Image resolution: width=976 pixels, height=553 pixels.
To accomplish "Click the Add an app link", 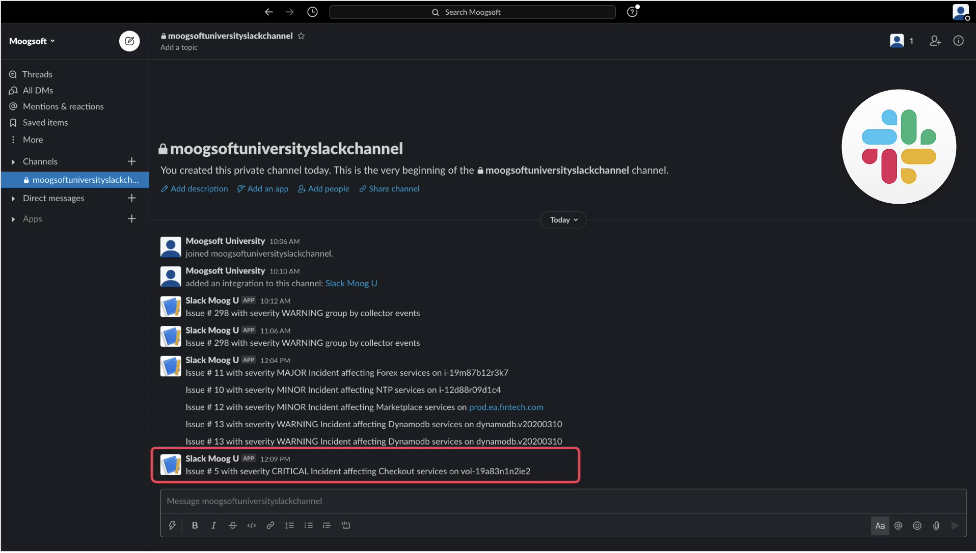I will click(x=262, y=189).
